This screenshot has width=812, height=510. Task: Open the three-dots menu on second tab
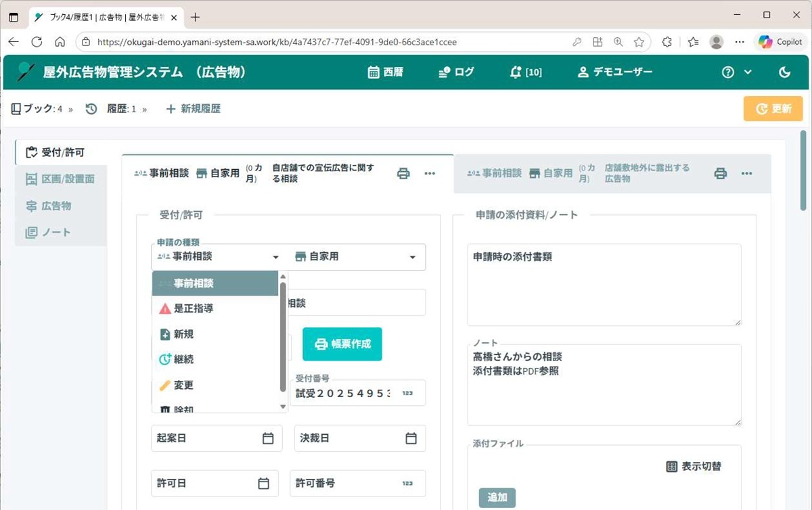point(746,174)
